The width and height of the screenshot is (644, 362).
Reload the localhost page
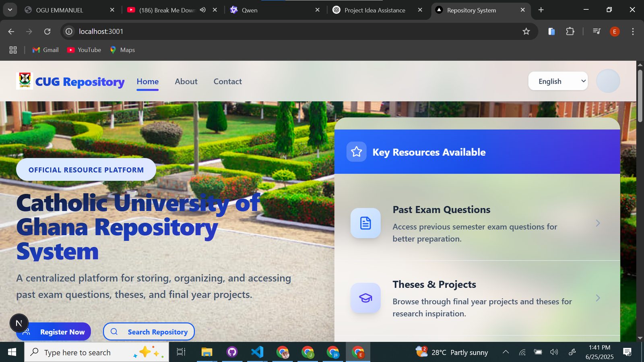click(47, 31)
